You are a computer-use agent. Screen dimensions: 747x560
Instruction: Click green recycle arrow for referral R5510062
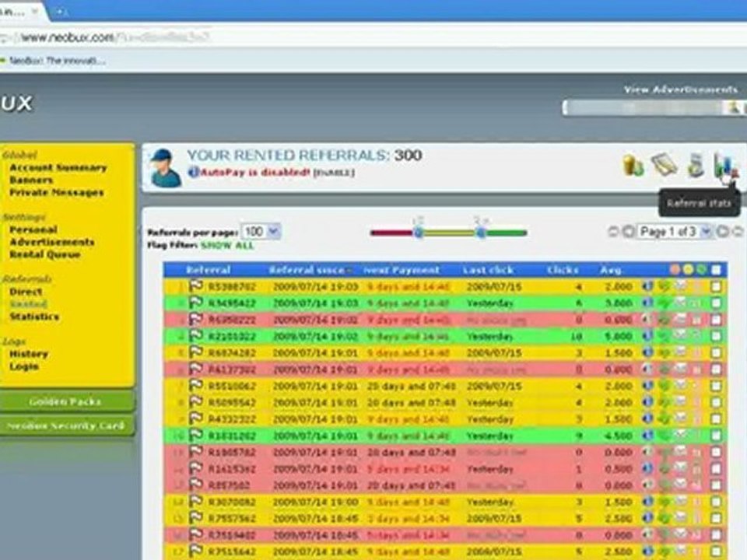(664, 387)
